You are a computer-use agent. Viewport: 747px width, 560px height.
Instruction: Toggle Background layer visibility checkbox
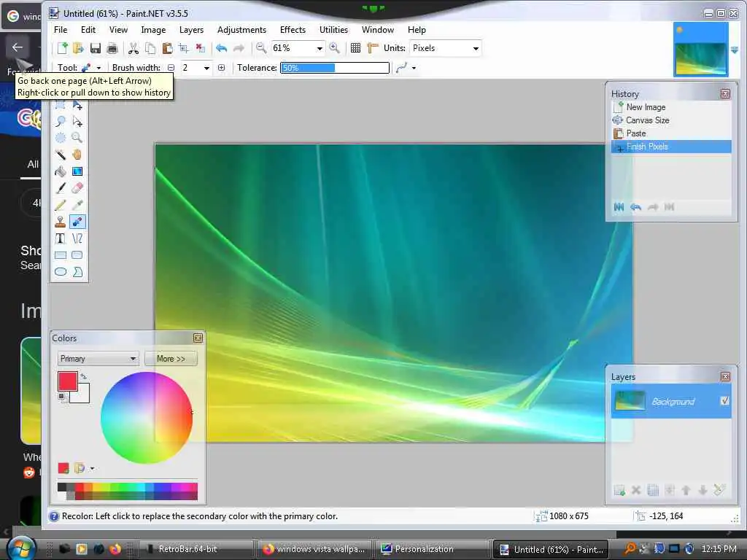pos(724,401)
